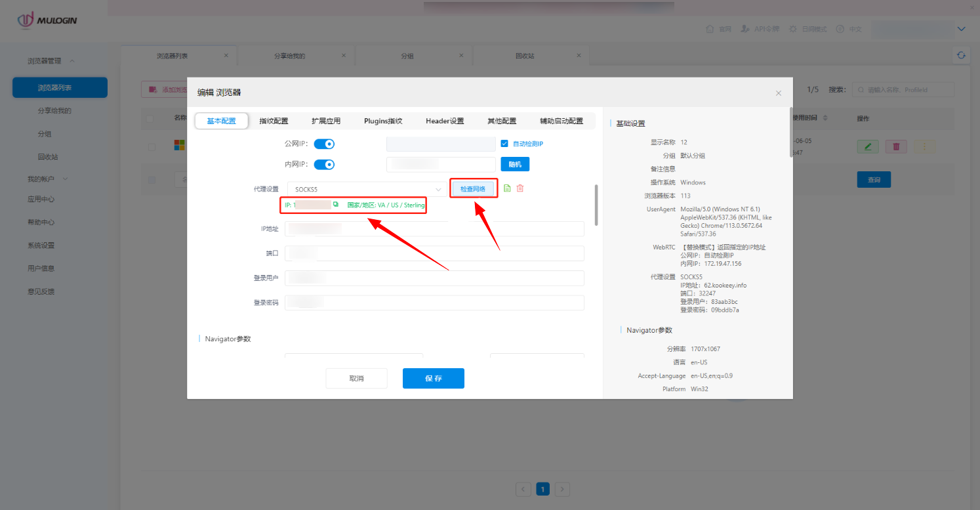980x510 pixels.
Task: Click the refresh icon at top right
Action: pyautogui.click(x=960, y=55)
